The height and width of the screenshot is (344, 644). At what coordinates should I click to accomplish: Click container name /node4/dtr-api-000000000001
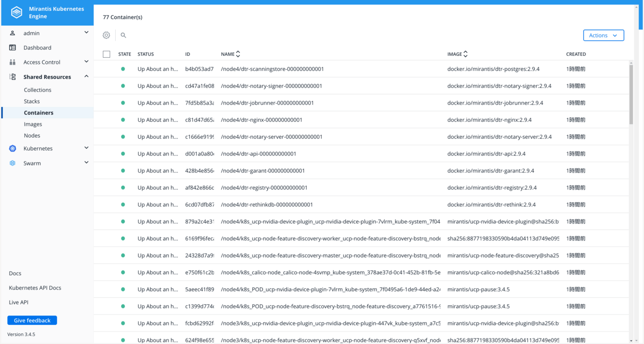click(259, 154)
